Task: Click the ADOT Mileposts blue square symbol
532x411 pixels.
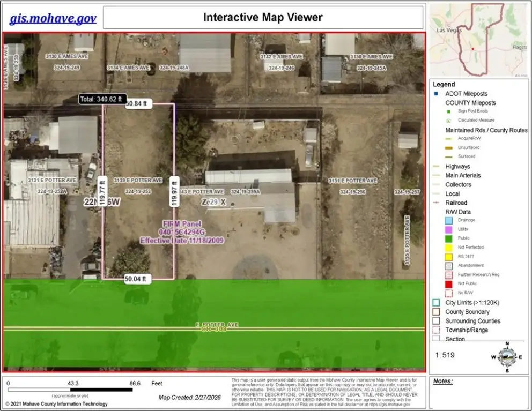Action: (x=437, y=93)
